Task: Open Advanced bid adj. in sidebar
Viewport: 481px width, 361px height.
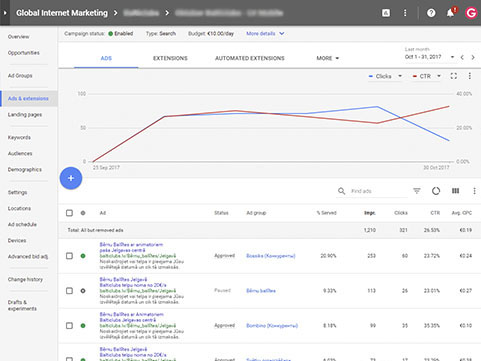Action: 28,256
